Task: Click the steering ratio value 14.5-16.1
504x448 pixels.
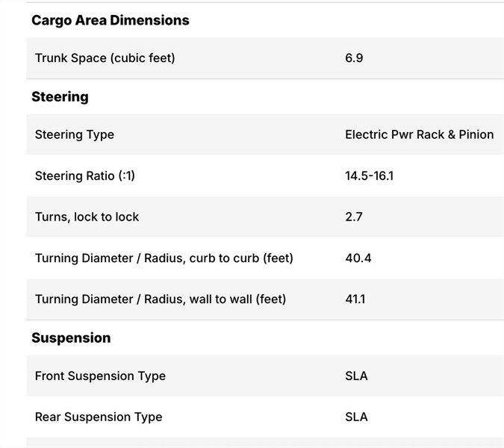Action: 369,176
